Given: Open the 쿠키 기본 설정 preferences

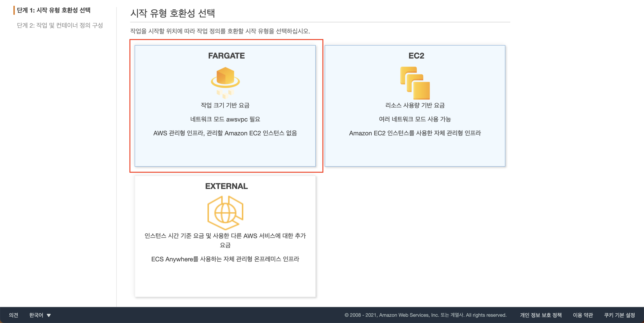Looking at the screenshot, I should pyautogui.click(x=619, y=315).
